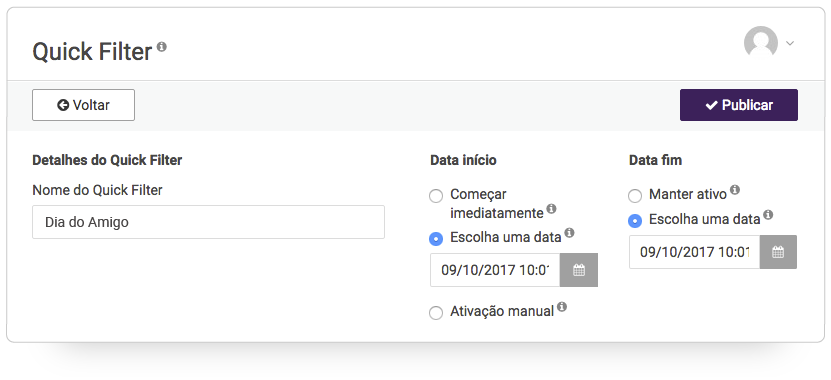Select Escolha uma data under Data início

pos(436,239)
